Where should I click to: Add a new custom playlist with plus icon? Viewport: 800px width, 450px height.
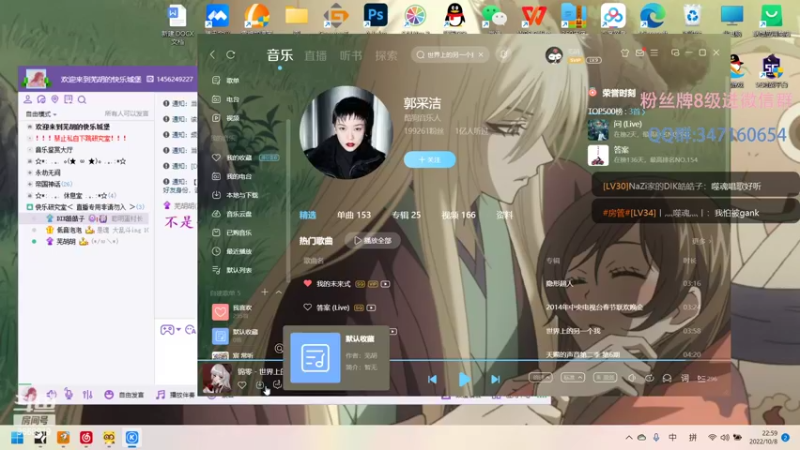click(264, 292)
